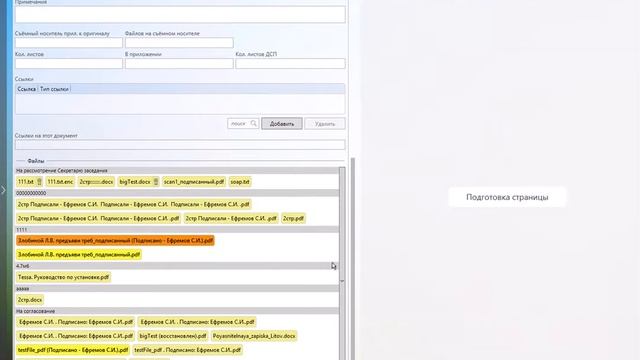Click the На рассмотрение Секретарю заседания group header
640x360 pixels.
point(177,171)
